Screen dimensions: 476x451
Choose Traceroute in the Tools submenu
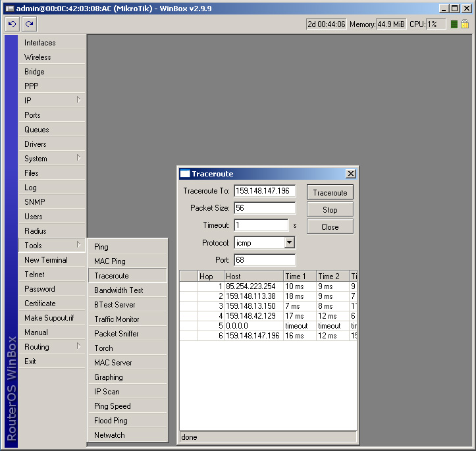click(x=128, y=276)
